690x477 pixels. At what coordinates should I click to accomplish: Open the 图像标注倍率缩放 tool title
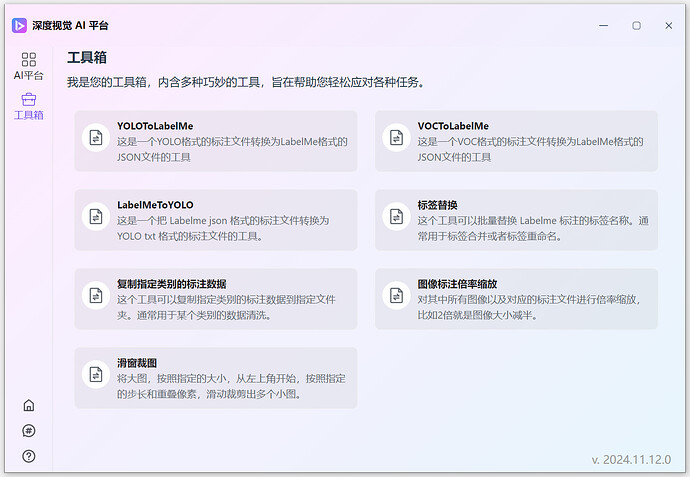(x=457, y=284)
